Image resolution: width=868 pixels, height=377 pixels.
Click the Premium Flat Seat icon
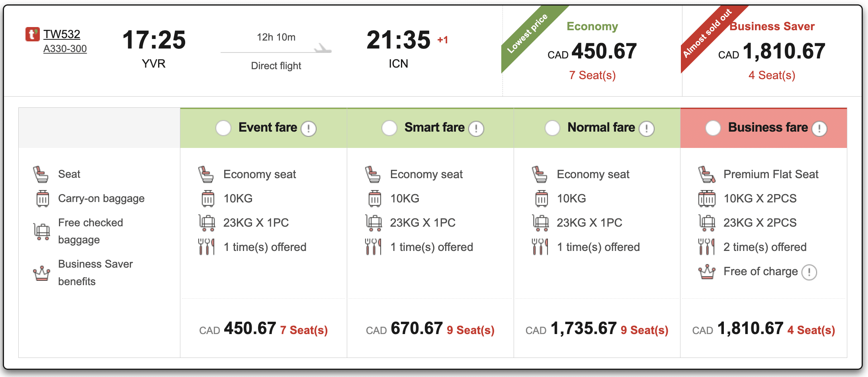pyautogui.click(x=707, y=174)
